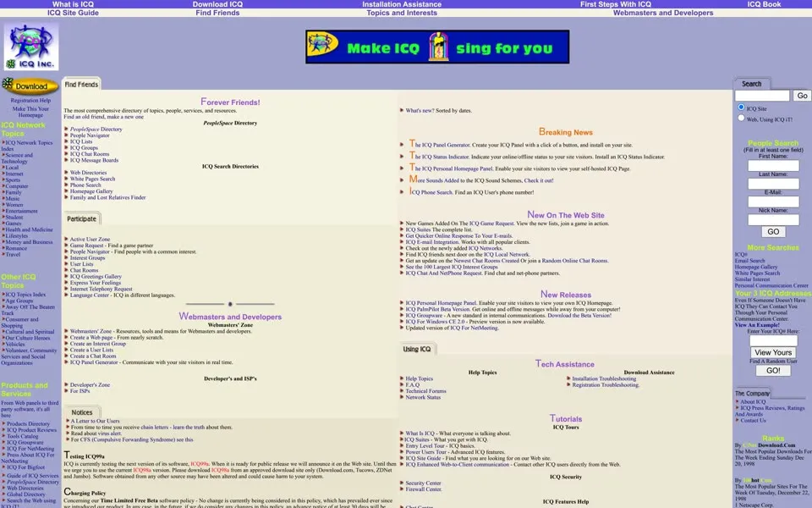Screen dimensions: 812x508
Task: Open Science and Technology topic link
Action: [x=17, y=158]
